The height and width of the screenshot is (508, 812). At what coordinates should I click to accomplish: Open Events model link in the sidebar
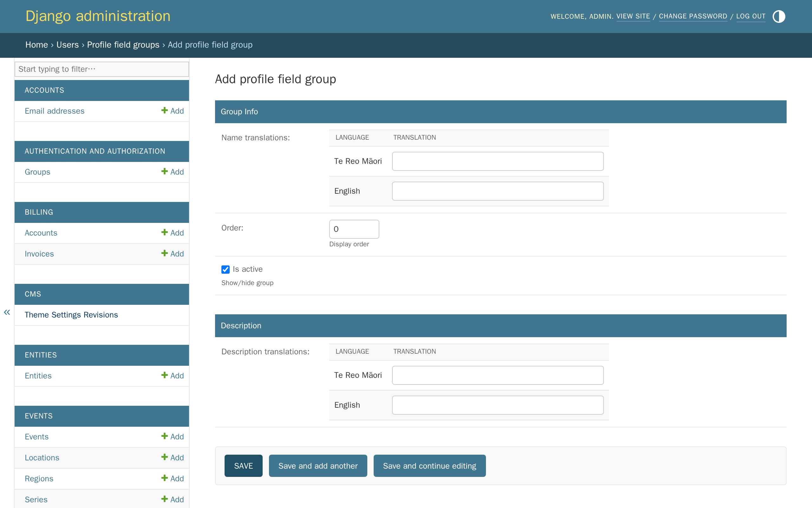(x=36, y=437)
